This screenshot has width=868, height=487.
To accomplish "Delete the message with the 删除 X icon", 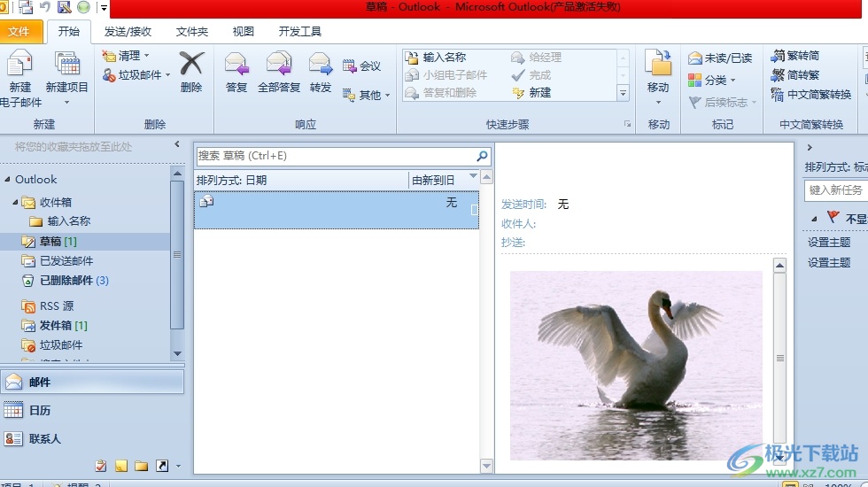I will coord(191,72).
